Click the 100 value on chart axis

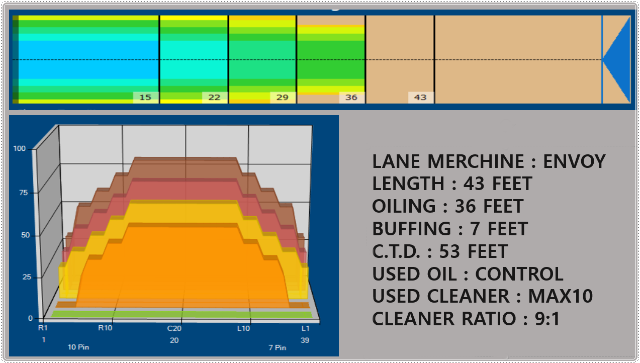point(19,148)
